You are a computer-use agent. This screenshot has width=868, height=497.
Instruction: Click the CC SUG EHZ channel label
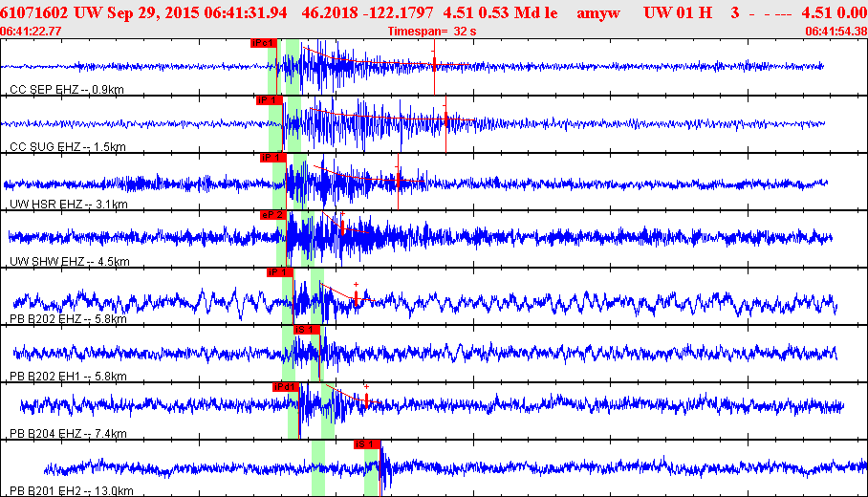pyautogui.click(x=68, y=146)
